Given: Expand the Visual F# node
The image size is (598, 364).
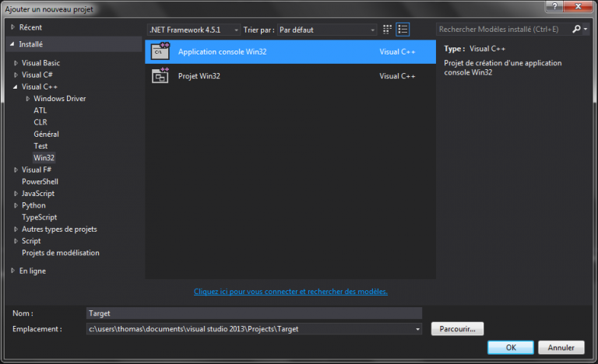Looking at the screenshot, I should pos(16,170).
